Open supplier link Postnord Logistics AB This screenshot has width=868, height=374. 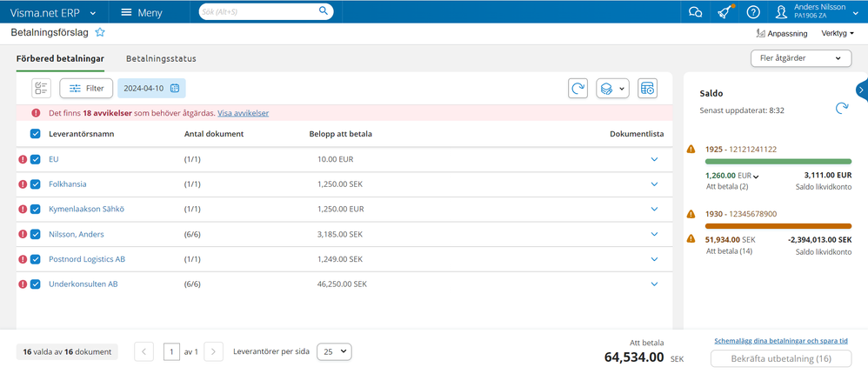tap(87, 259)
